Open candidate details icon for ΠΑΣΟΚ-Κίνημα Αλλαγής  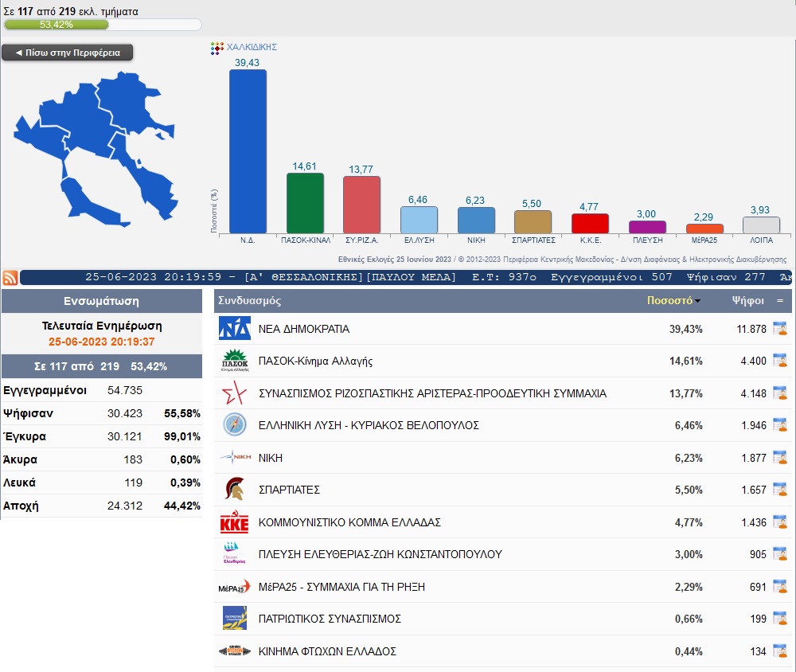[x=779, y=361]
